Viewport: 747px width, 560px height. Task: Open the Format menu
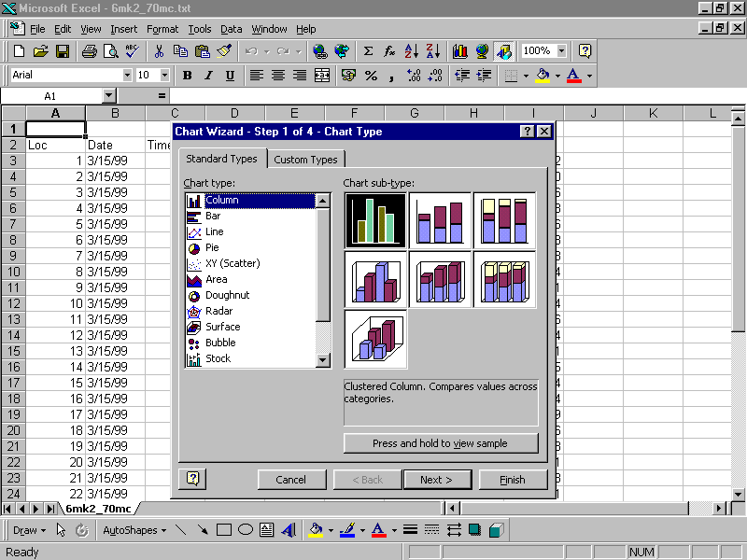coord(162,29)
